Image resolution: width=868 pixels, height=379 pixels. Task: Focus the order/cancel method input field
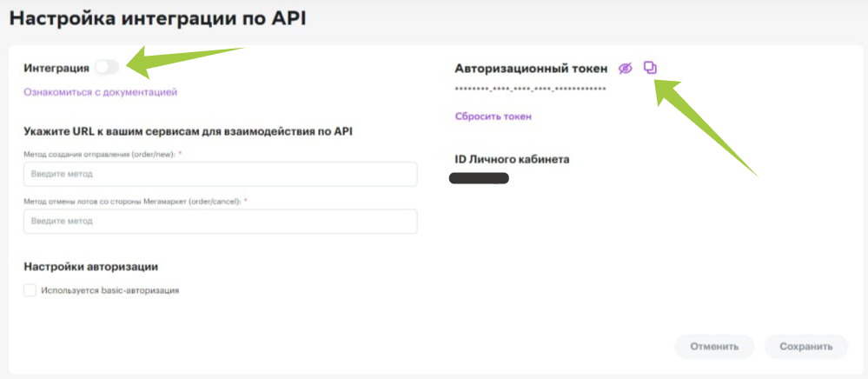[221, 221]
